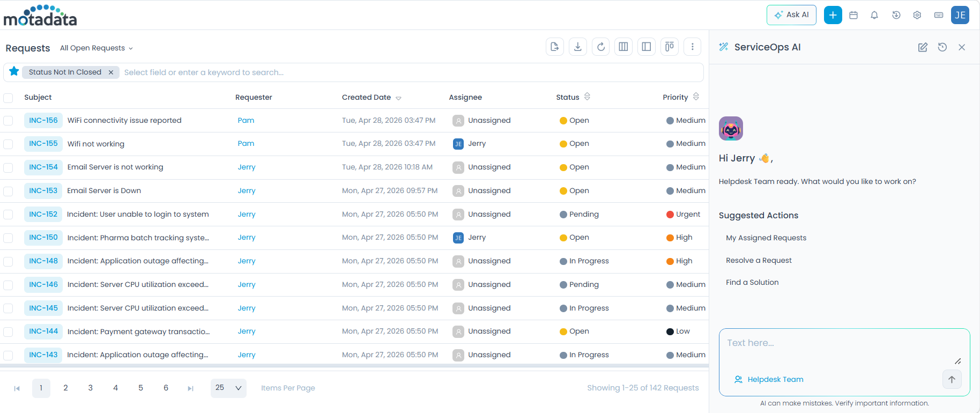Open the INC-155 request link
This screenshot has height=413, width=980.
tap(43, 144)
